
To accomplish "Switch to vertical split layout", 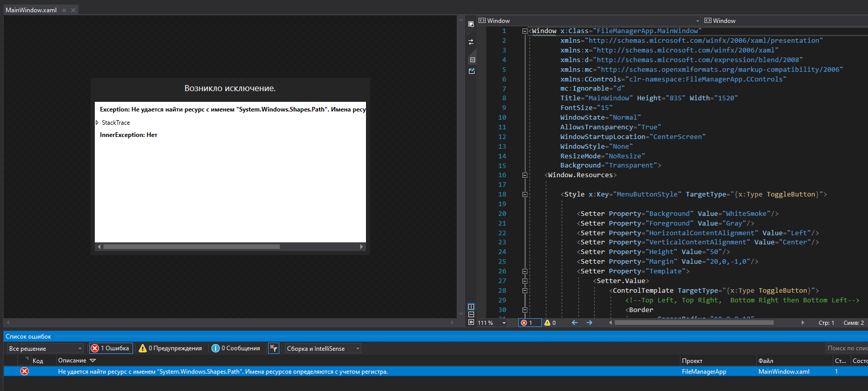I will [x=471, y=306].
